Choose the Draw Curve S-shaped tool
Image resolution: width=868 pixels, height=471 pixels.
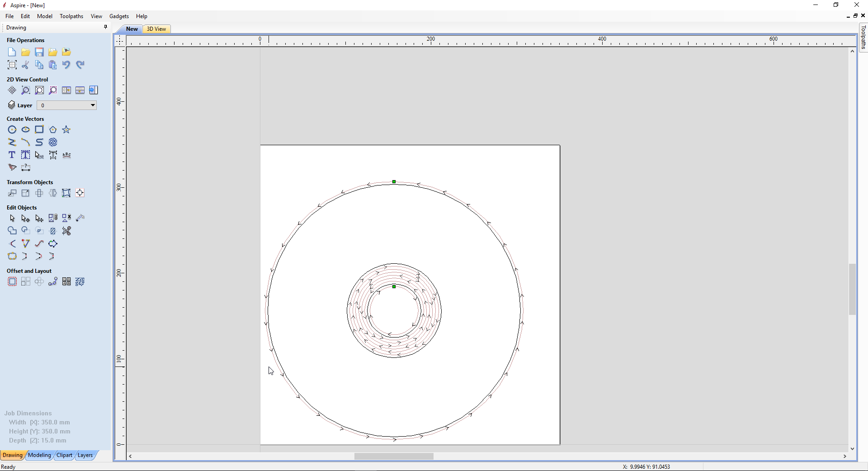tap(39, 142)
